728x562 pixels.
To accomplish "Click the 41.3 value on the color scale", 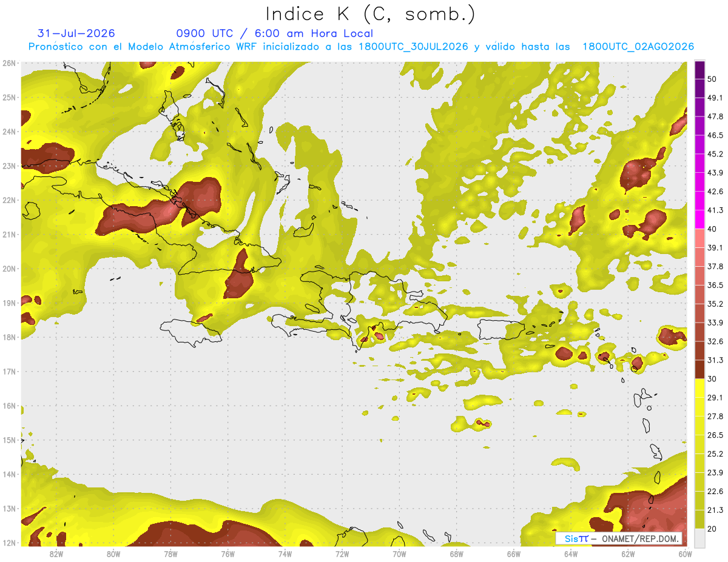I will pyautogui.click(x=715, y=210).
